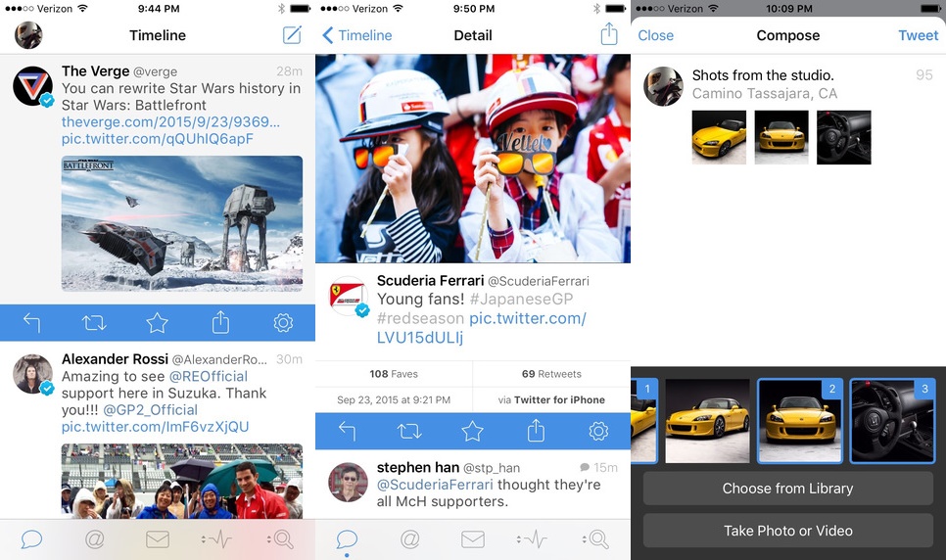This screenshot has width=946, height=560.
Task: Go back to Timeline from Detail
Action: click(357, 35)
